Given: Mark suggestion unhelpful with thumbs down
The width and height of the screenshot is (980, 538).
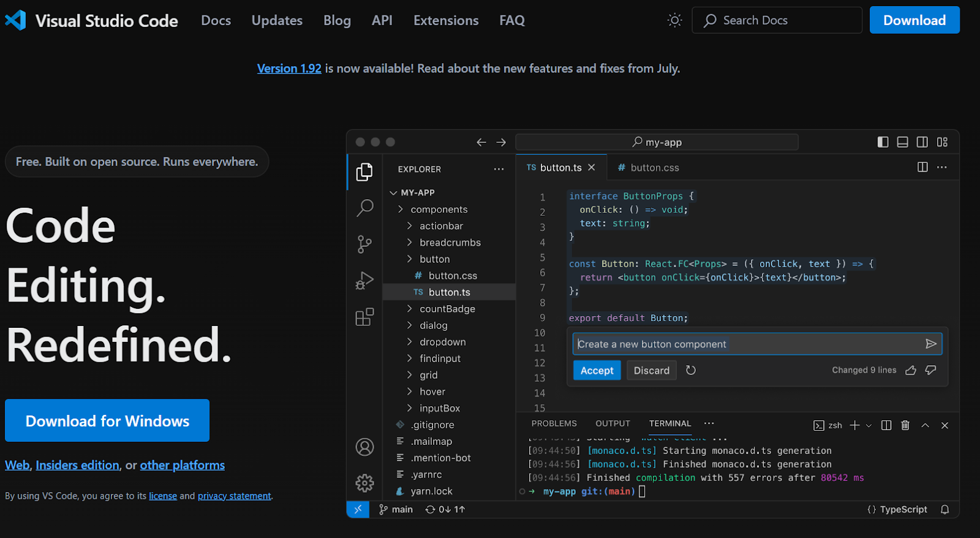Looking at the screenshot, I should click(x=930, y=370).
